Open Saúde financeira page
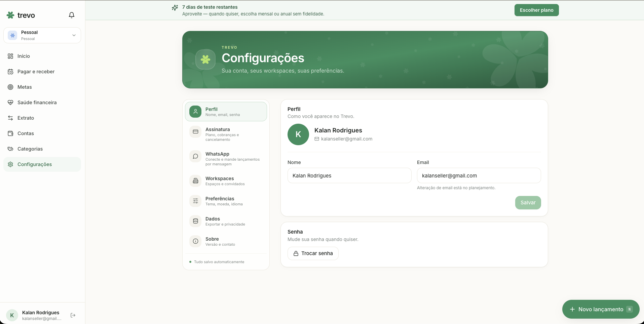 pos(42,103)
